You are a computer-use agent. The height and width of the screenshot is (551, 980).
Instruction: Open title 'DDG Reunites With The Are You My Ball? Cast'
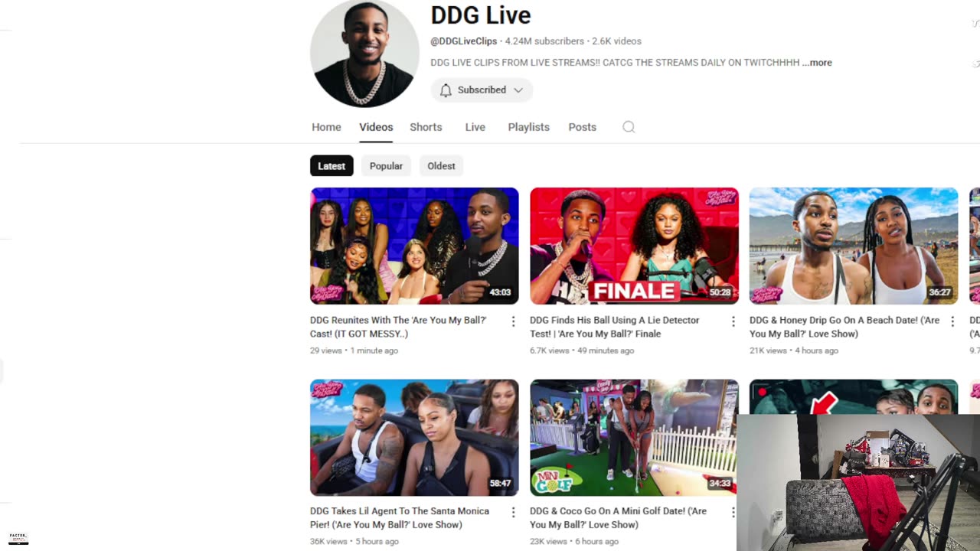pos(398,327)
